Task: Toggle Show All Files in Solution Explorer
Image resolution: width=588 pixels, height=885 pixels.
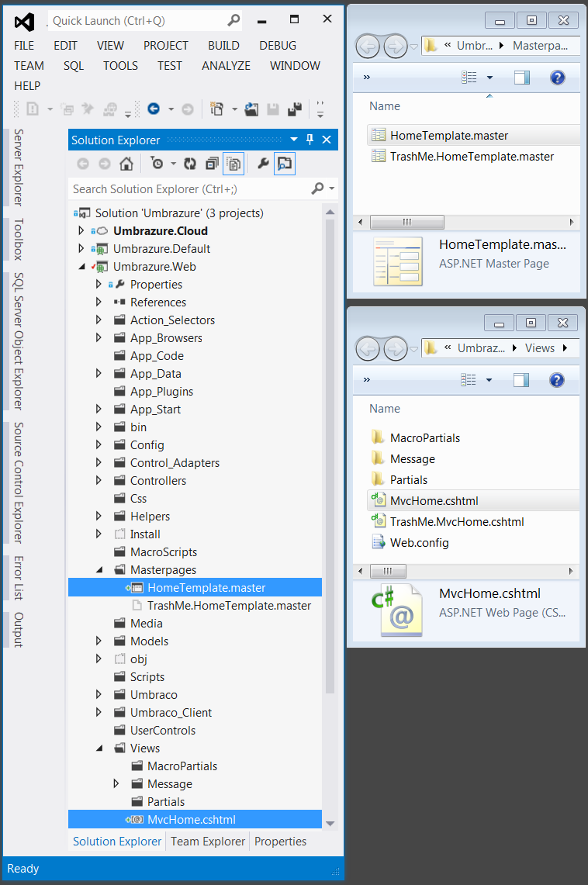Action: point(233,164)
